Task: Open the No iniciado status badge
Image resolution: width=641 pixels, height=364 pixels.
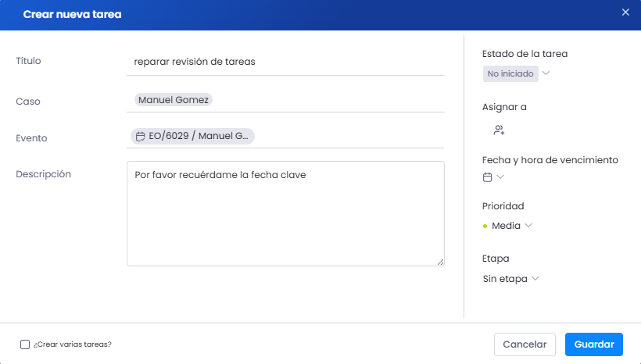Action: pyautogui.click(x=510, y=74)
